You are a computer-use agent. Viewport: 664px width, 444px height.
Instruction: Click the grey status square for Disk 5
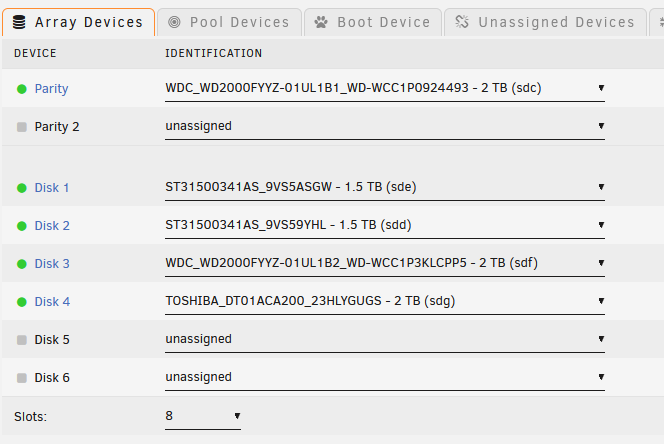(22, 340)
